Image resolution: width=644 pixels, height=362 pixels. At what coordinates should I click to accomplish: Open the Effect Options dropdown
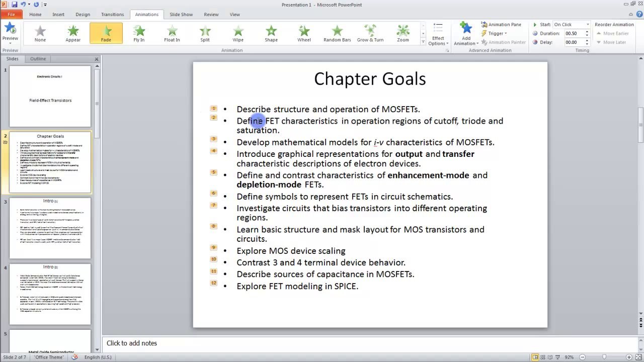coord(438,34)
